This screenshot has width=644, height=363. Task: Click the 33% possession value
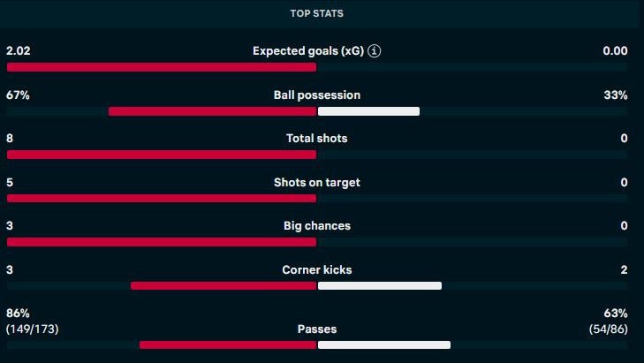(616, 95)
